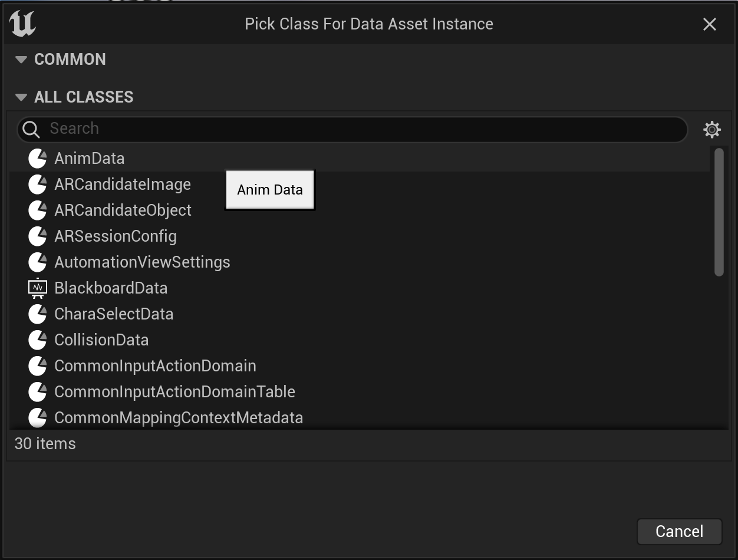Screen dimensions: 738x560
Task: Select the AnimData class
Action: (90, 158)
